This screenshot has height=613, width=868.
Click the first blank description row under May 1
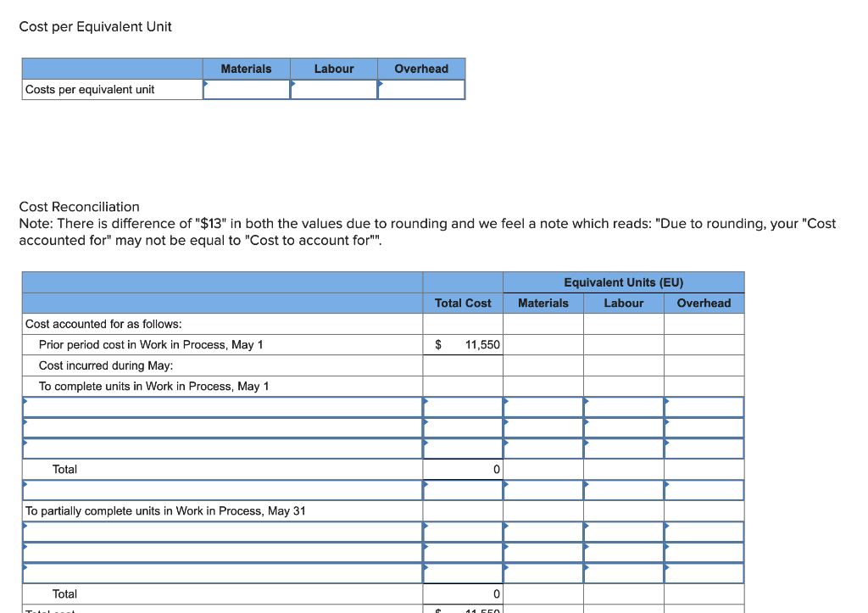click(x=220, y=406)
